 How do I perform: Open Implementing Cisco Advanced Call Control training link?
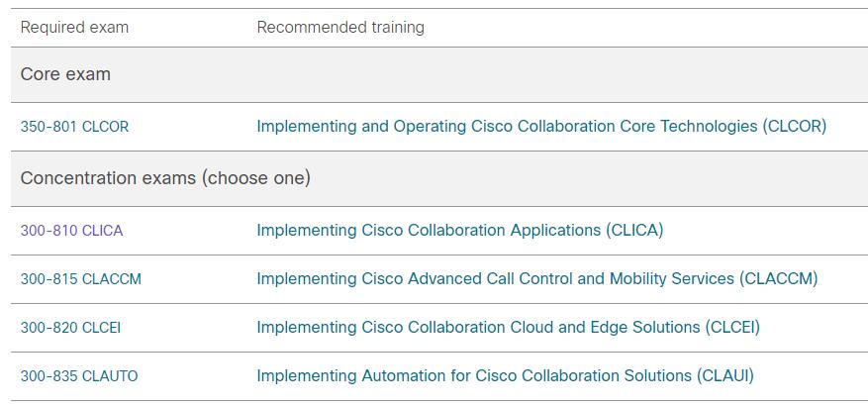(537, 278)
